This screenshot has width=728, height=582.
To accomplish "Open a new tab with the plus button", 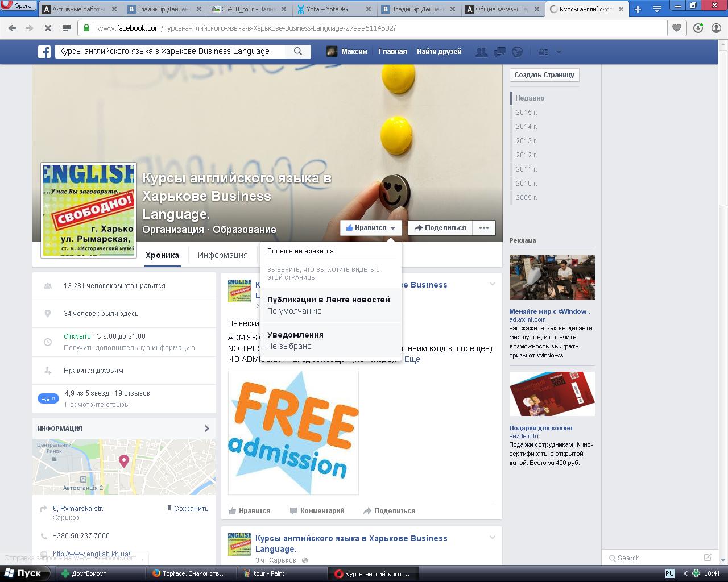I will (x=638, y=9).
